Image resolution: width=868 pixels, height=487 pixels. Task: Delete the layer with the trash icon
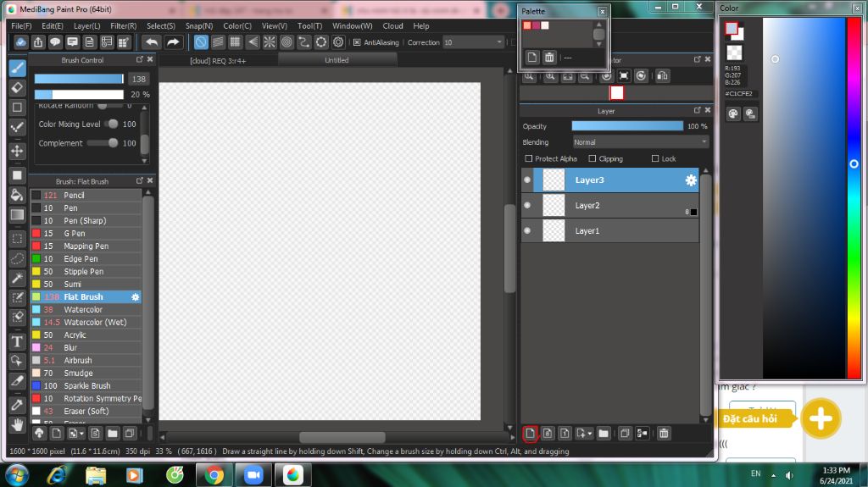coord(664,434)
